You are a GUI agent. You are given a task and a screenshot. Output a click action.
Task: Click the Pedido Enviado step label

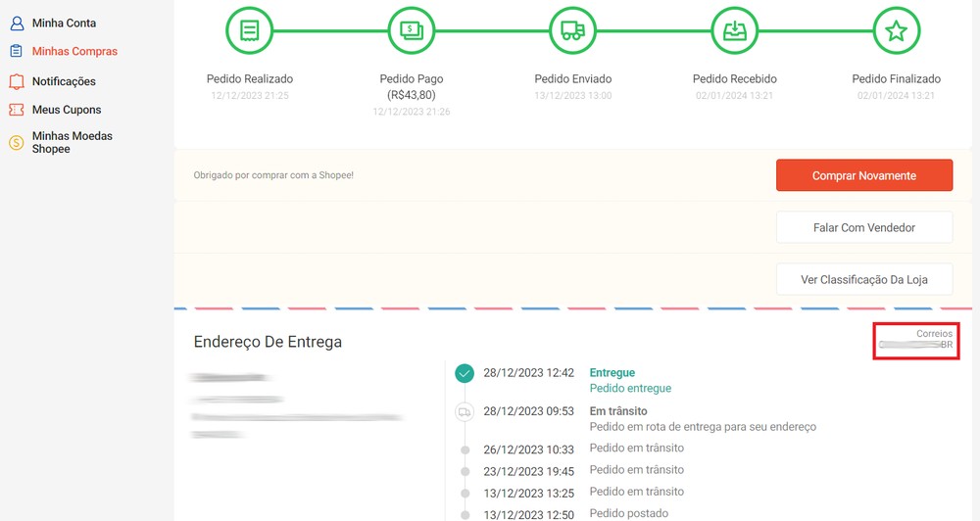point(573,78)
